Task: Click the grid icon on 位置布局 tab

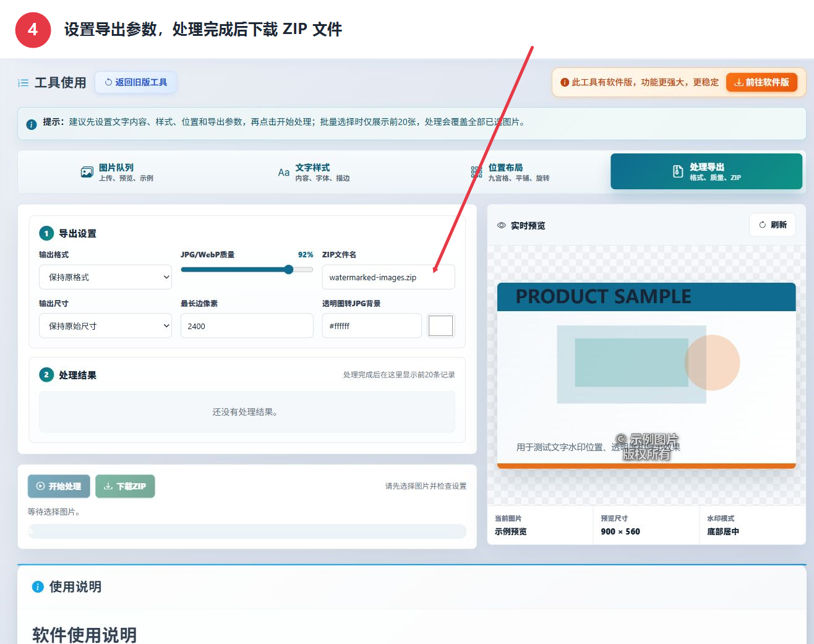Action: tap(476, 172)
